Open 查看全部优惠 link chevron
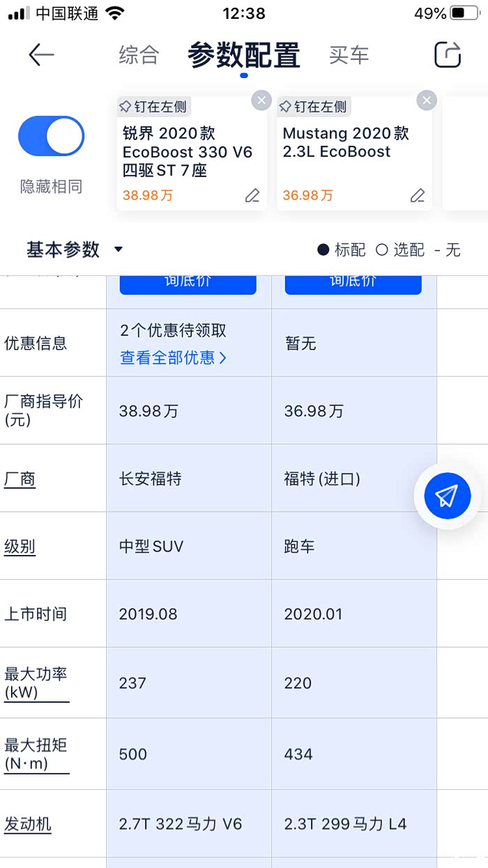This screenshot has width=488, height=868. click(223, 358)
